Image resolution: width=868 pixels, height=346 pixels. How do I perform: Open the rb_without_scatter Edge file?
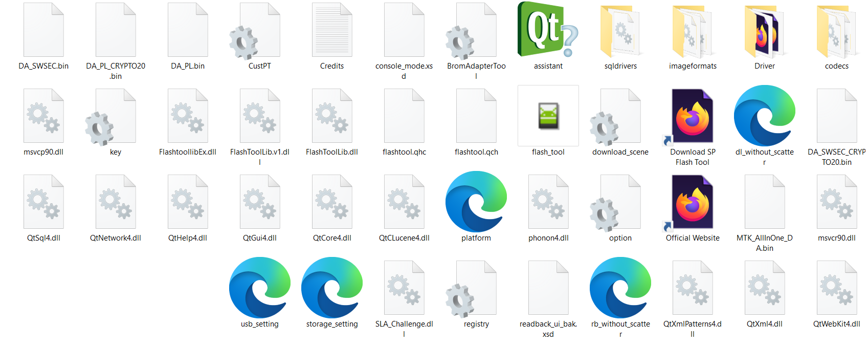(620, 288)
